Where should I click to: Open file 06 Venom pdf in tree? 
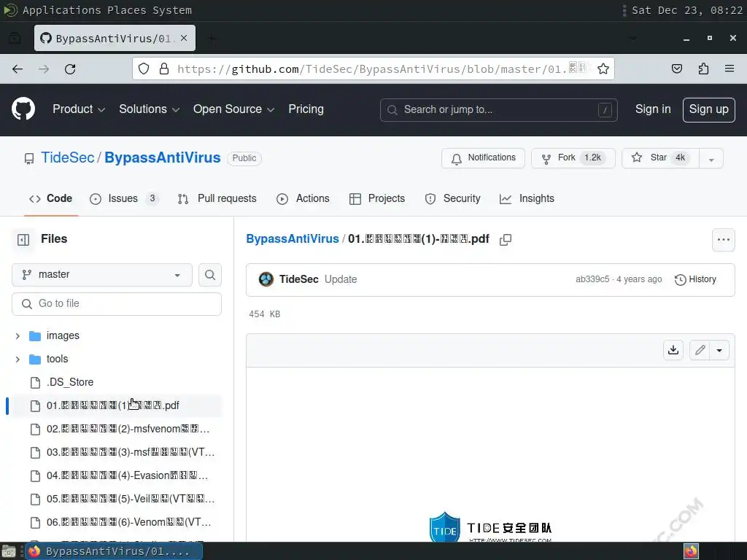point(117,522)
